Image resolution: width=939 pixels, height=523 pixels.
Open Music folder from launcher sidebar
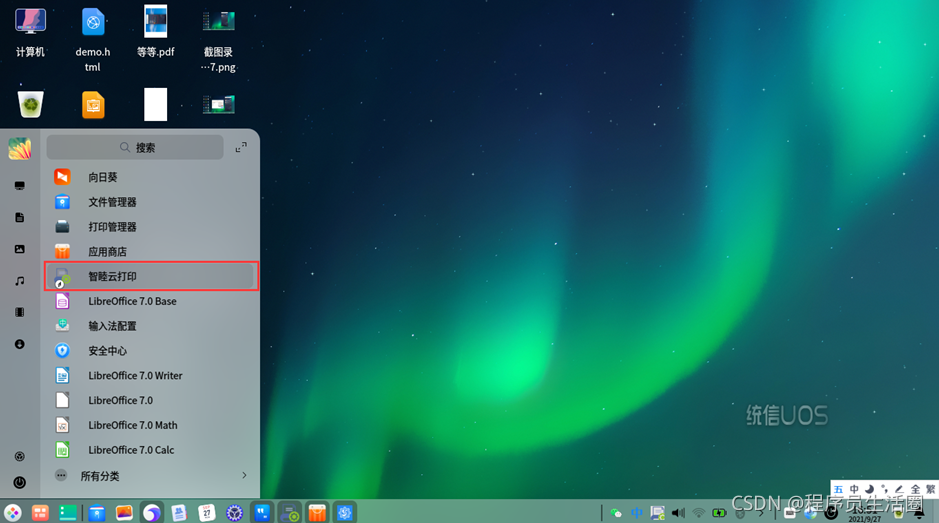coord(20,281)
